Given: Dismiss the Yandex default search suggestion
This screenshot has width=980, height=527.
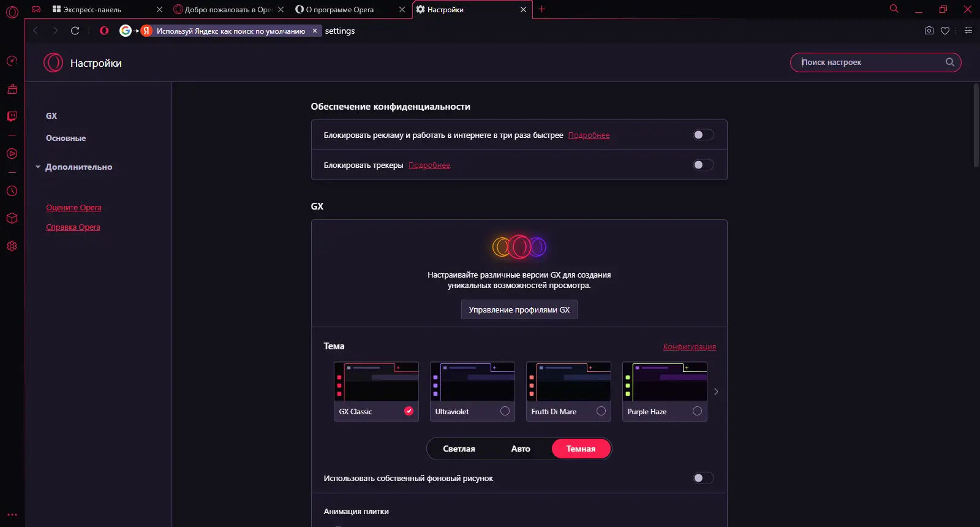Looking at the screenshot, I should [x=315, y=31].
